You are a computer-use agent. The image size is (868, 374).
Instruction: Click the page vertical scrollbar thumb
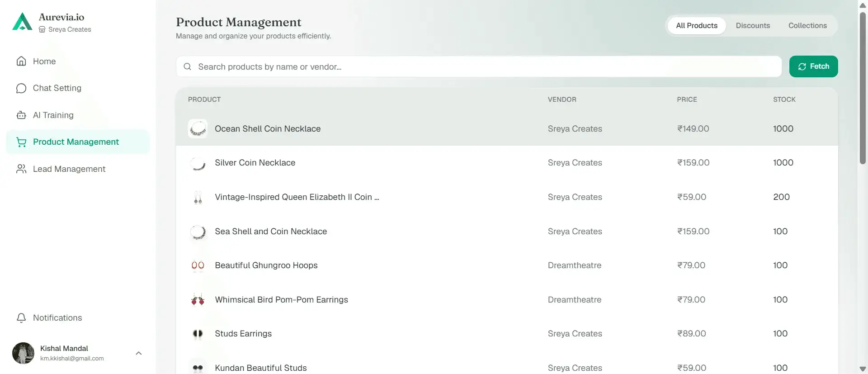coord(863,88)
